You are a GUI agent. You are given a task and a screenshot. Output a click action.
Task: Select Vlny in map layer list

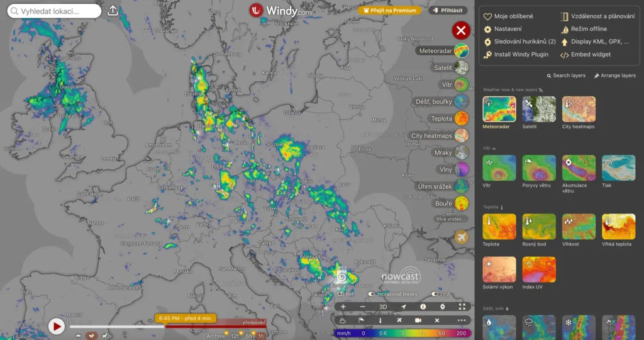coord(453,169)
